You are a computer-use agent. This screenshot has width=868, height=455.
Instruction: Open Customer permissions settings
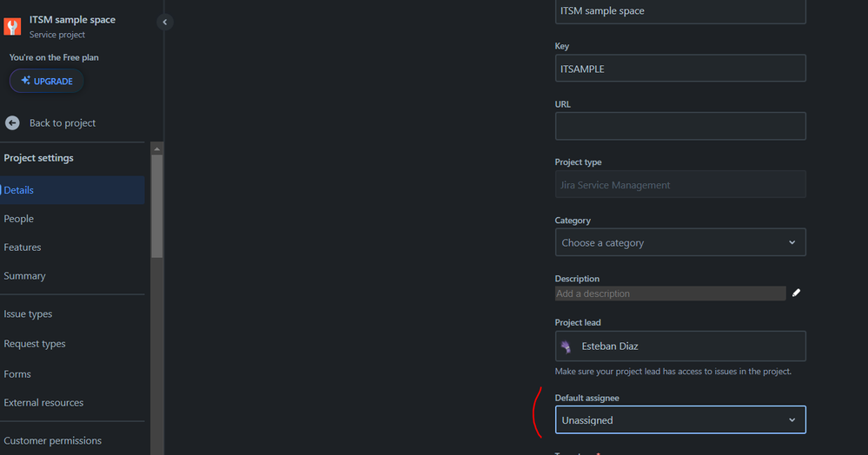coord(53,440)
